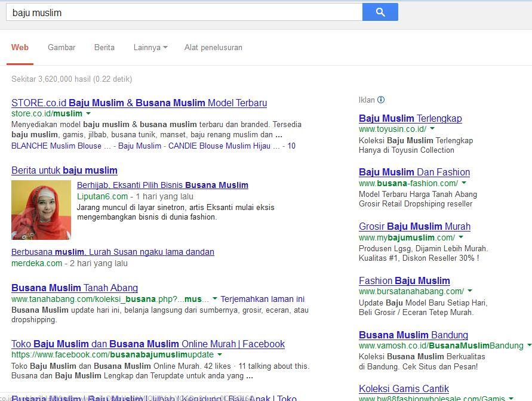Open Baju Muslim Dan Fashion ad
The height and width of the screenshot is (401, 532).
(x=414, y=172)
